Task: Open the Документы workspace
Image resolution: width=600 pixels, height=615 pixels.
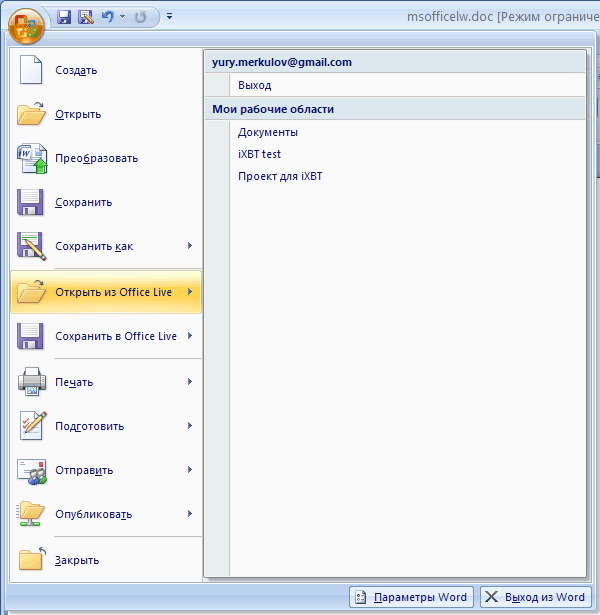Action: [268, 133]
